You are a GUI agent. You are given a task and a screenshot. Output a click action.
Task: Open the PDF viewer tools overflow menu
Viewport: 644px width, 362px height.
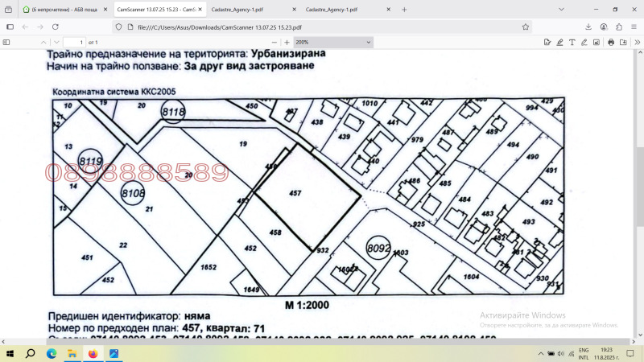637,43
